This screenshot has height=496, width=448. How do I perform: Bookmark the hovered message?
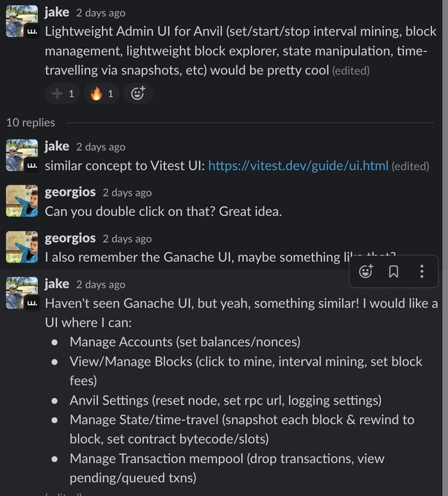[393, 272]
